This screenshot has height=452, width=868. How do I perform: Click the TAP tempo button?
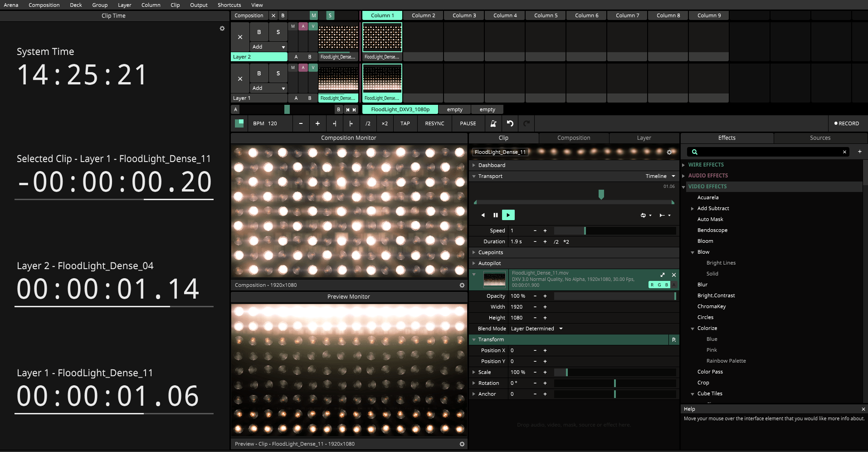pyautogui.click(x=405, y=123)
